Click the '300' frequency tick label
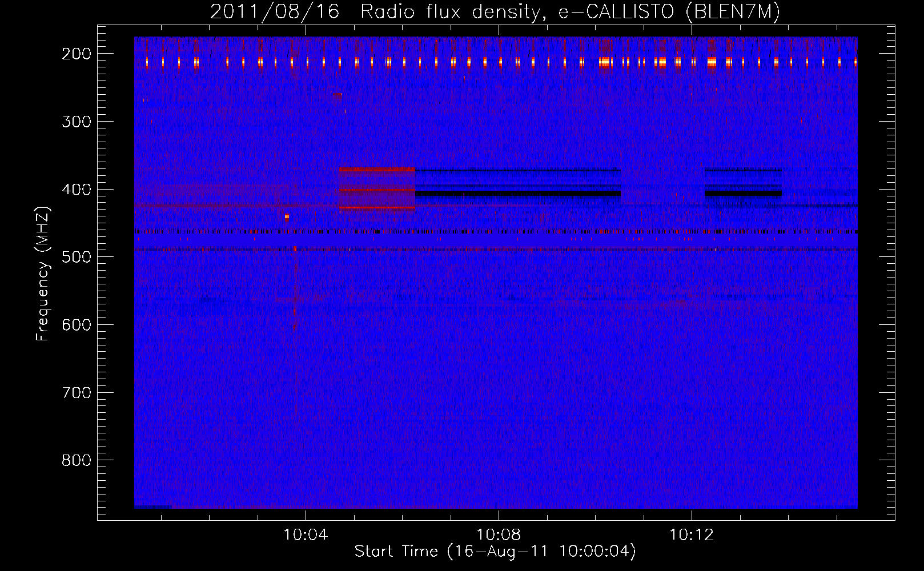 [x=77, y=122]
